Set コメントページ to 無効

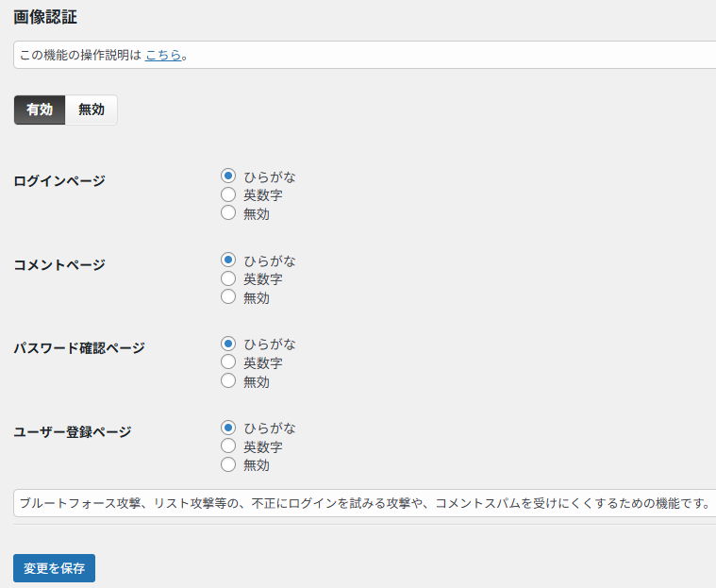point(227,297)
